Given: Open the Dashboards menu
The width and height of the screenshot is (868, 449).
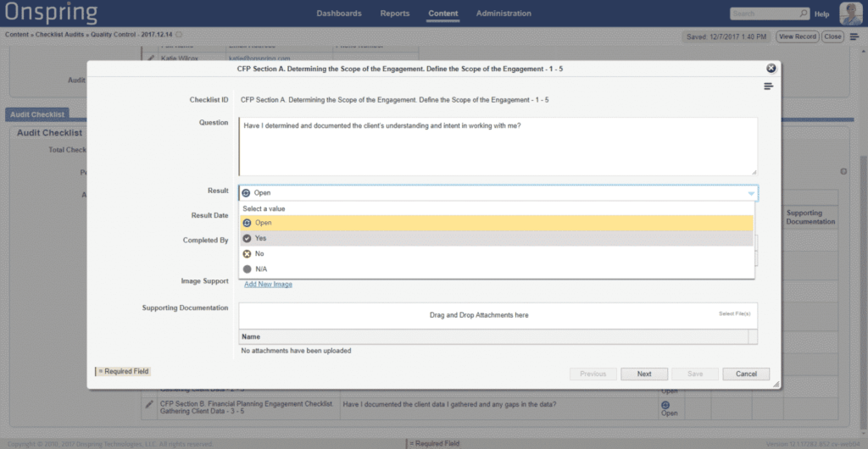Looking at the screenshot, I should click(x=339, y=14).
